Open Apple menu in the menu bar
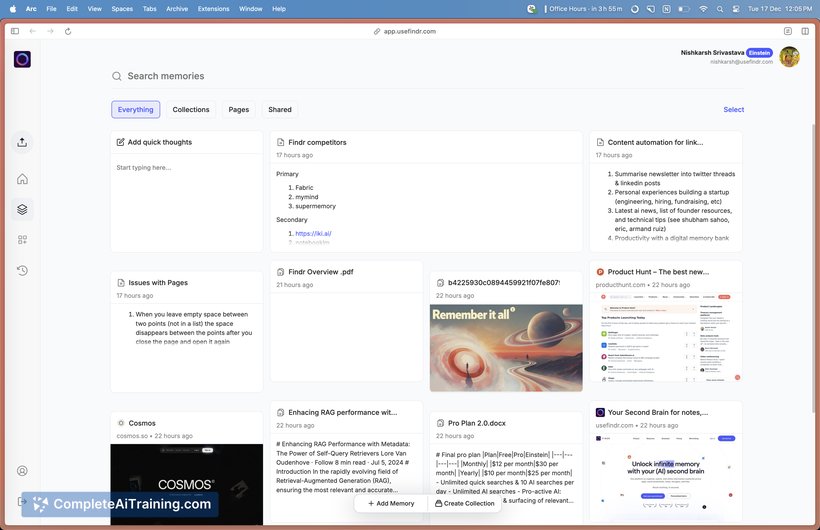 tap(13, 9)
